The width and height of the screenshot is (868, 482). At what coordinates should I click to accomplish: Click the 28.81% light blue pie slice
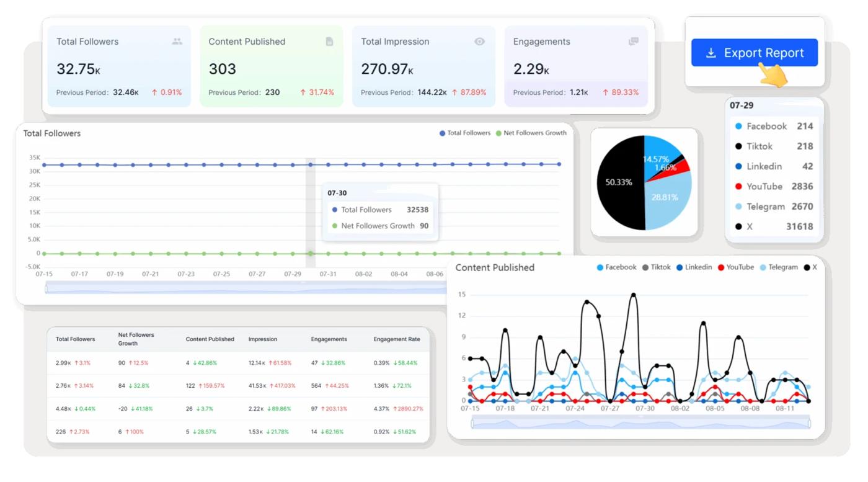667,200
